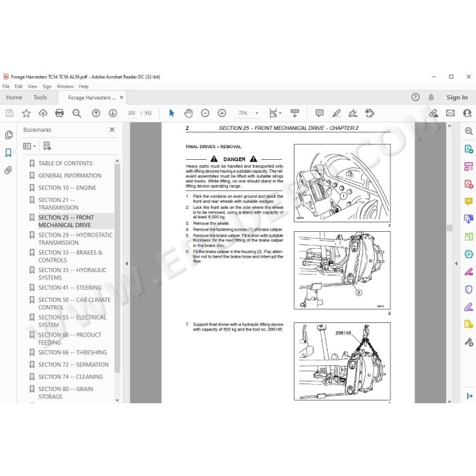Click the page number field
This screenshot has width=476, height=476.
pos(131,114)
